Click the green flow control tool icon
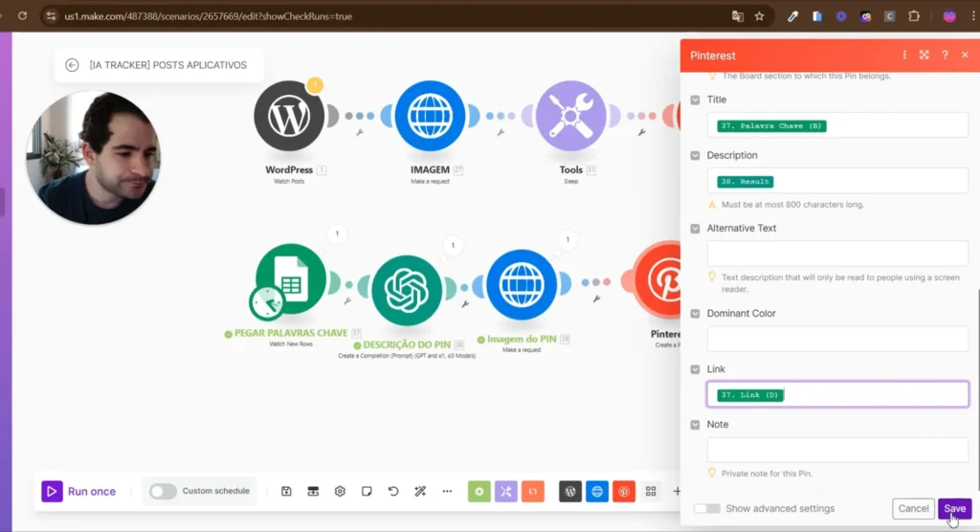The height and width of the screenshot is (532, 980). [x=479, y=492]
